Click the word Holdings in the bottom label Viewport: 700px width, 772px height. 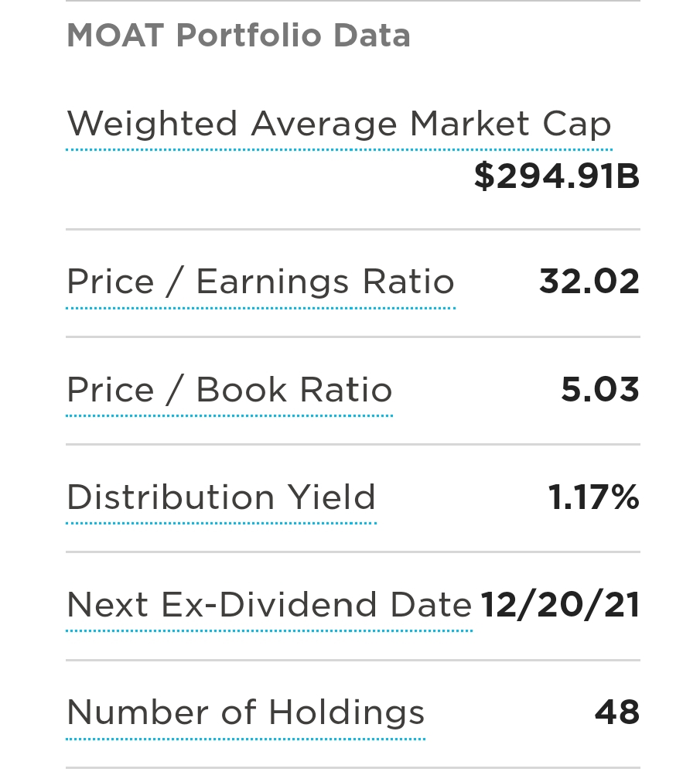347,713
